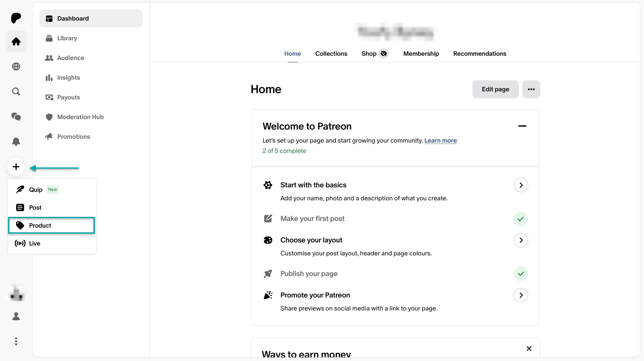Click the plus create button
Viewport: 644px width, 361px height.
point(16,167)
